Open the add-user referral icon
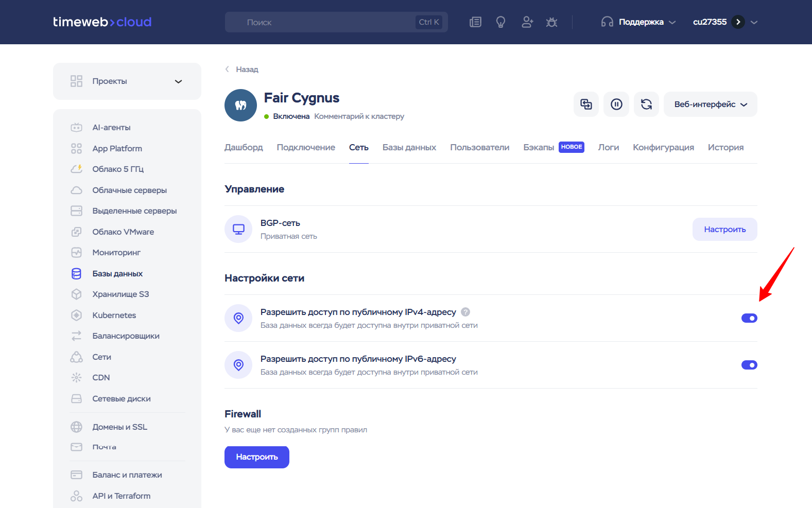Image resolution: width=812 pixels, height=508 pixels. point(527,22)
